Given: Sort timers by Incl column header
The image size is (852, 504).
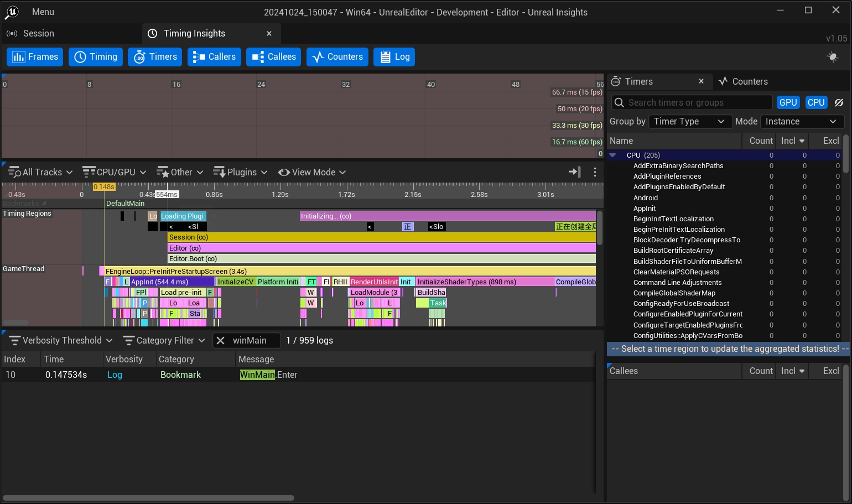Looking at the screenshot, I should [x=792, y=141].
